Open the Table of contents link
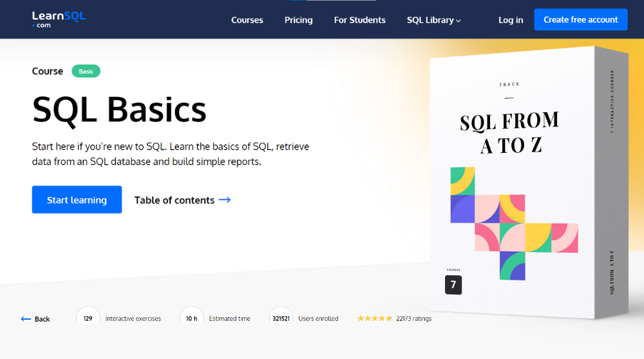Viewport: 644px width, 359px height. pos(182,200)
